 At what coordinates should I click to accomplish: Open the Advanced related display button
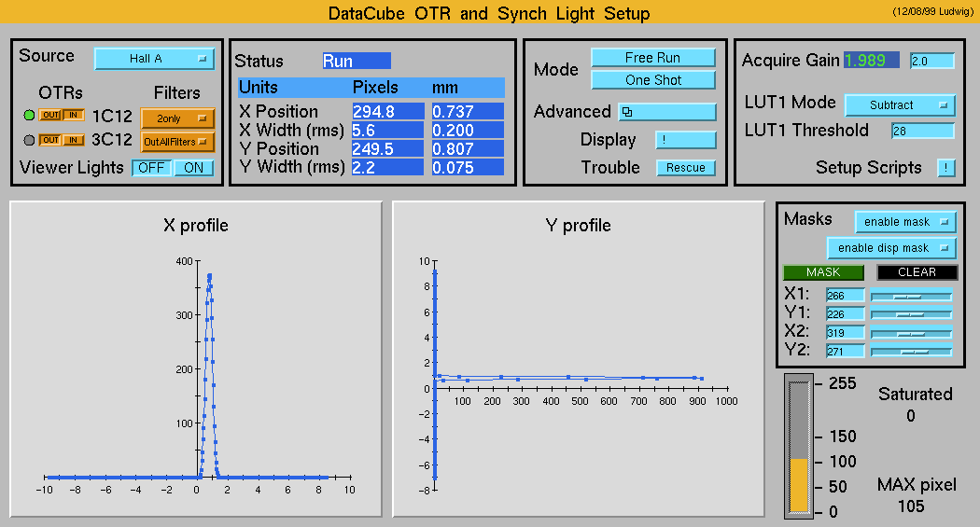667,112
